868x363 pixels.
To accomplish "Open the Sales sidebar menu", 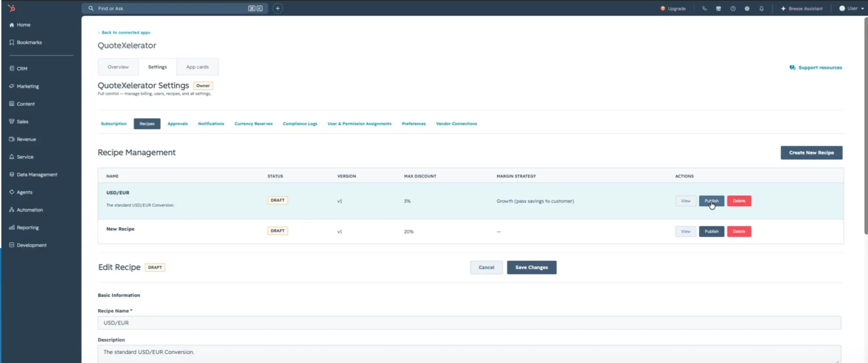I will tap(19, 121).
